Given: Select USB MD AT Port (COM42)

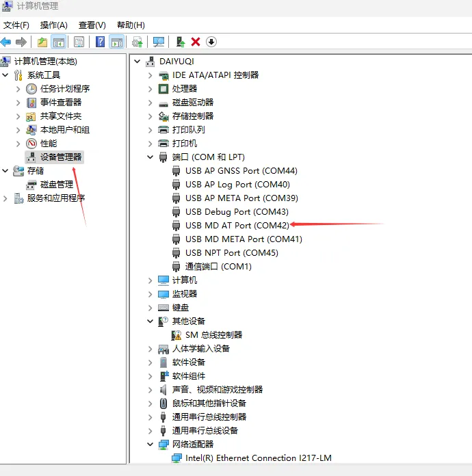Looking at the screenshot, I should [x=237, y=225].
